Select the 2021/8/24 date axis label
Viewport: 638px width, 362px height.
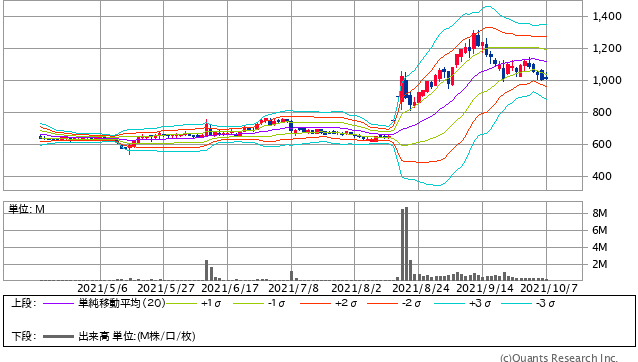(421, 288)
